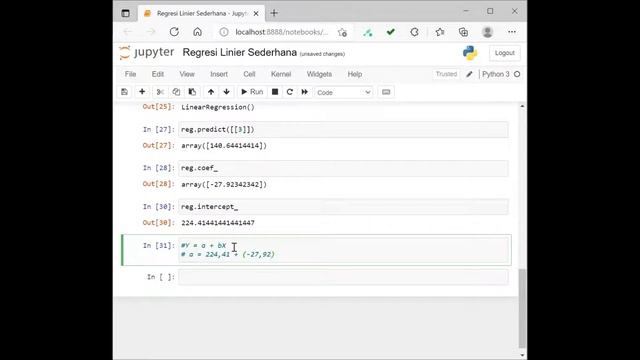Click the empty In [ ] cell

tap(343, 277)
